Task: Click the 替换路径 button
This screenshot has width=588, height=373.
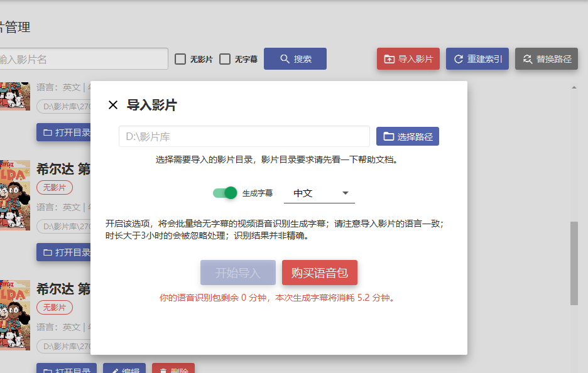Action: 547,59
